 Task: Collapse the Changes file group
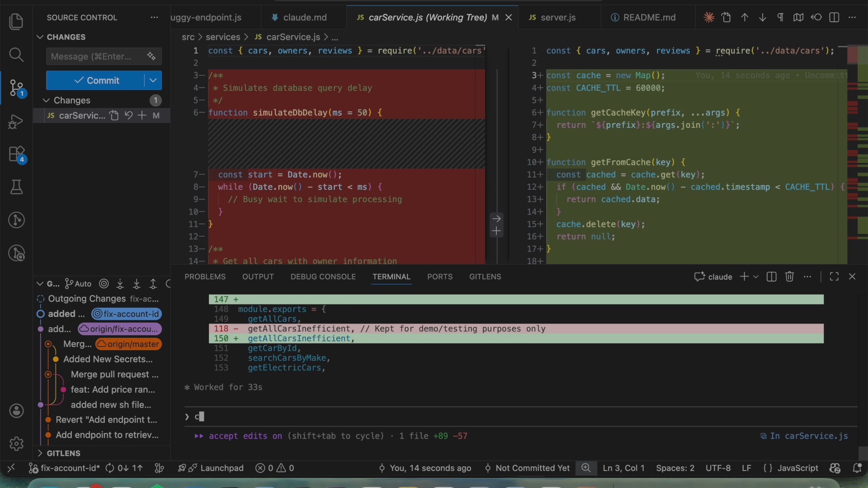(x=46, y=100)
